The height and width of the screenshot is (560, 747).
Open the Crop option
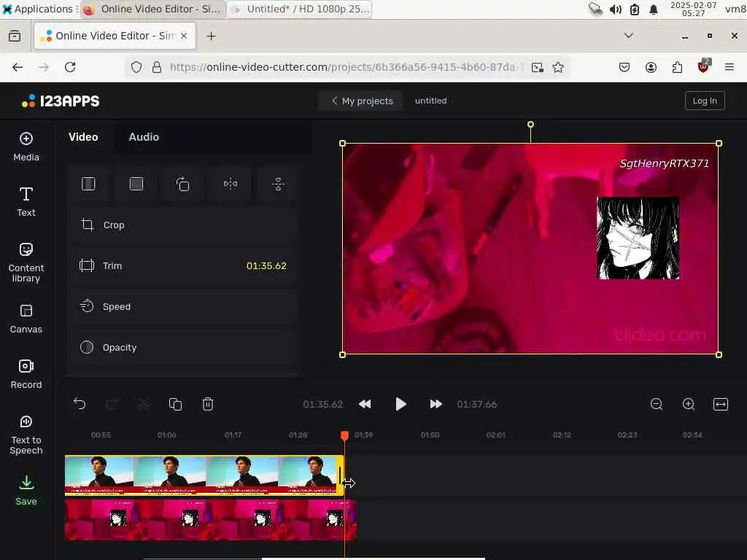(183, 225)
